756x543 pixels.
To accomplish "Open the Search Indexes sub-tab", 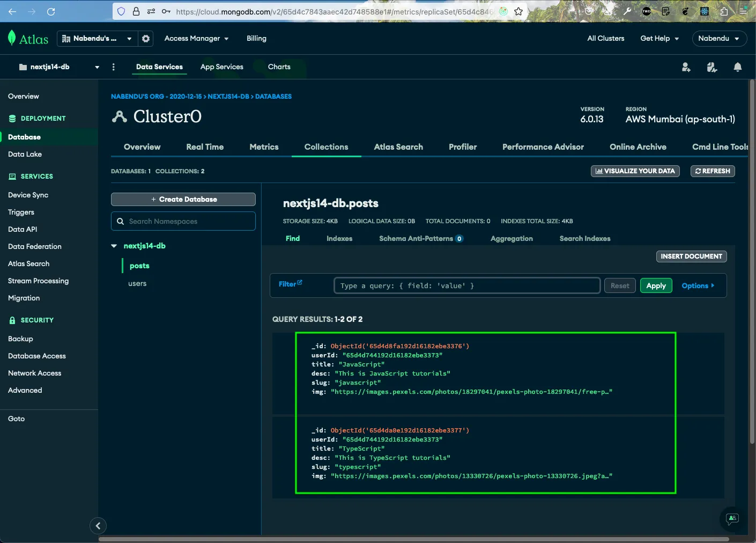I will tap(585, 239).
